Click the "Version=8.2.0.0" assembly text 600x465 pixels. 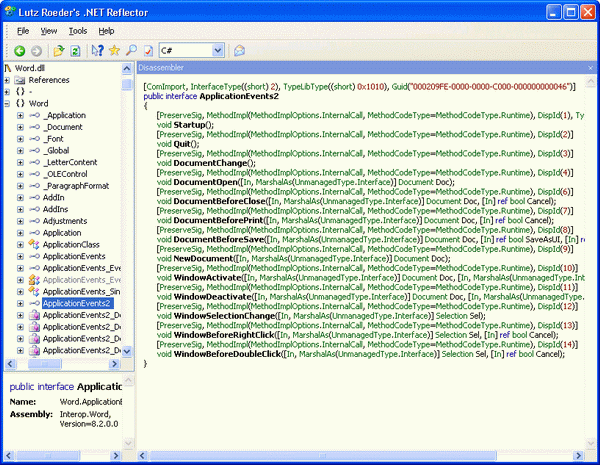point(89,424)
